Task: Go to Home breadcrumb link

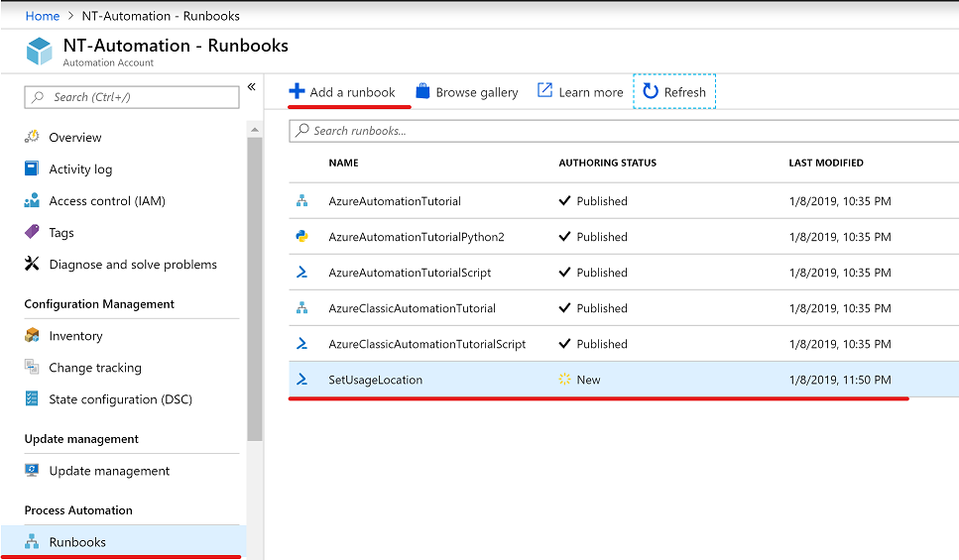Action: [43, 16]
